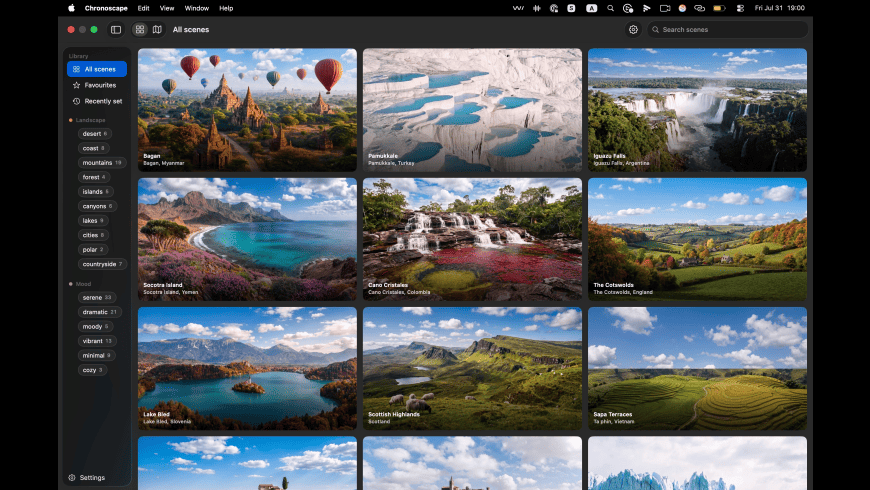Filter by the serene mood tag

(x=97, y=297)
